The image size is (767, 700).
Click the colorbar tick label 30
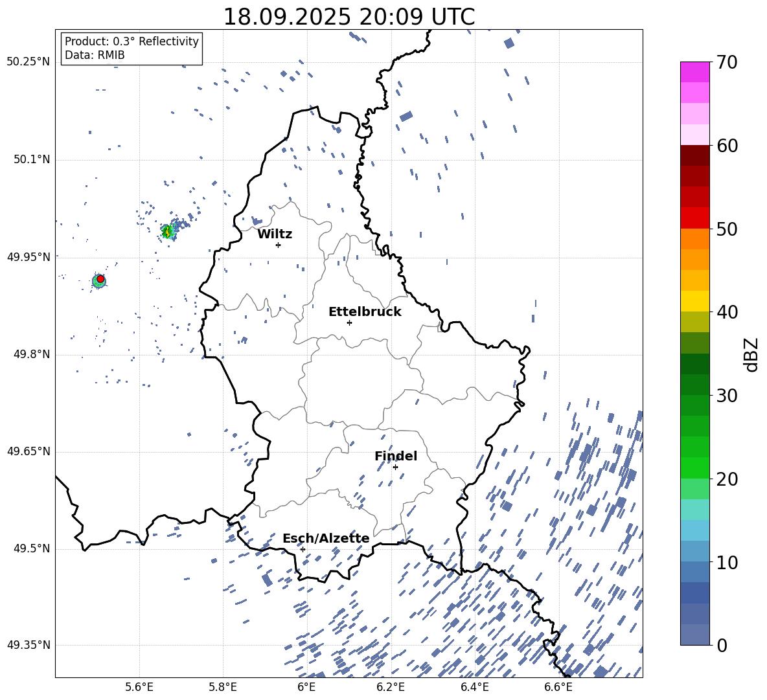click(726, 396)
